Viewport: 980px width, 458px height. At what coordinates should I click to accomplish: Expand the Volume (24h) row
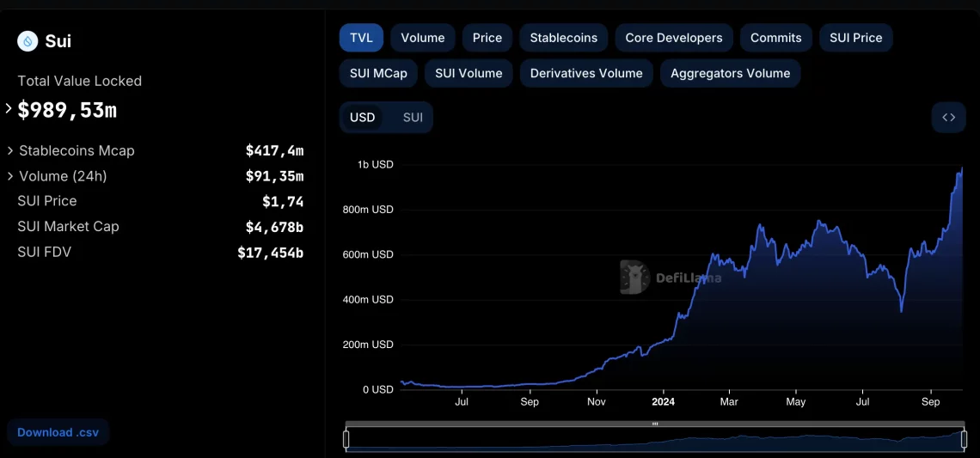pyautogui.click(x=10, y=176)
